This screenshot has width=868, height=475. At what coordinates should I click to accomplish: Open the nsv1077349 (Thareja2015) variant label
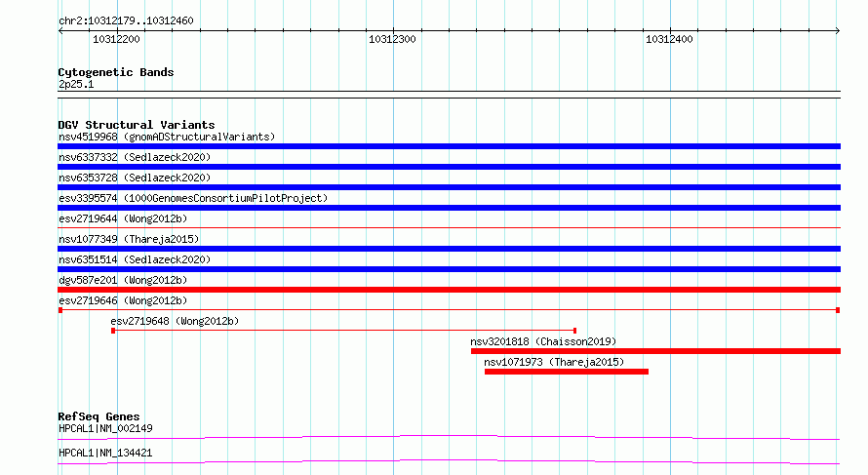pyautogui.click(x=129, y=239)
